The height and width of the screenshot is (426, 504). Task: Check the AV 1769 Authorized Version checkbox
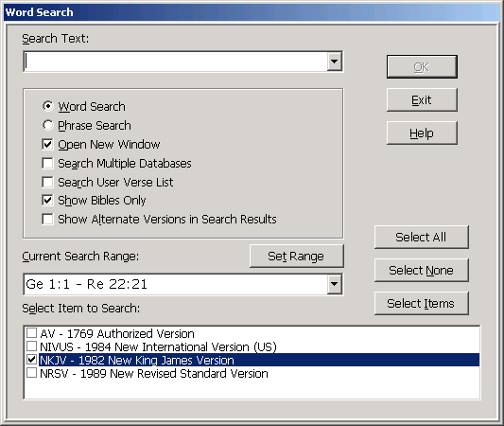coord(31,332)
